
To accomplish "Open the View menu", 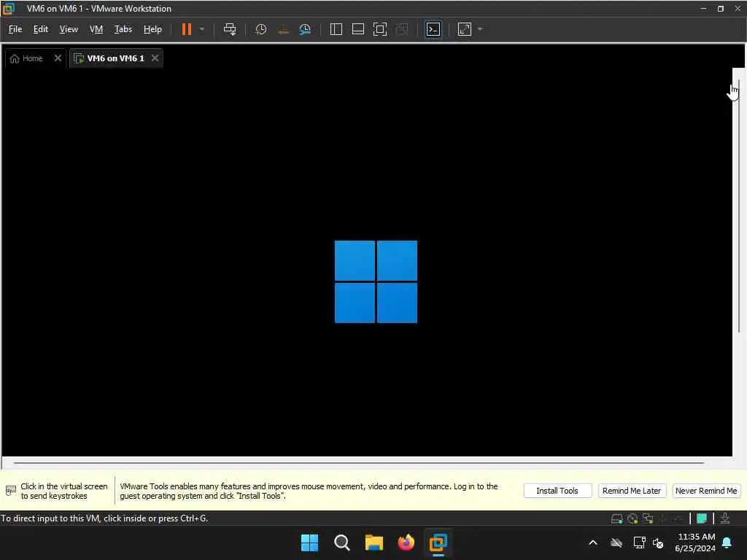I will click(x=69, y=29).
